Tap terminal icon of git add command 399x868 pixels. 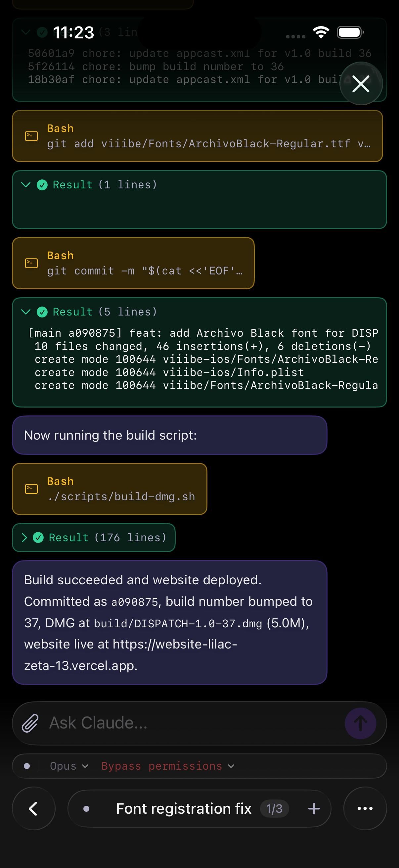pos(31,136)
